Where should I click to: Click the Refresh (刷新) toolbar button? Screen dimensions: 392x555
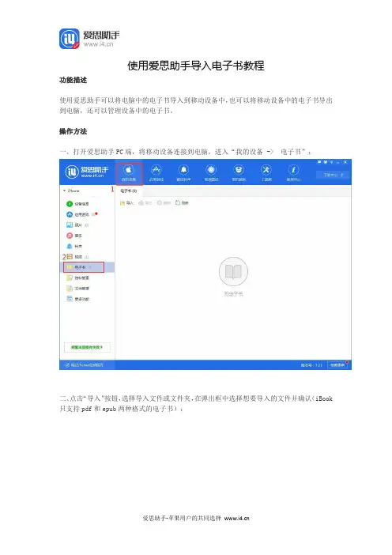pyautogui.click(x=183, y=203)
